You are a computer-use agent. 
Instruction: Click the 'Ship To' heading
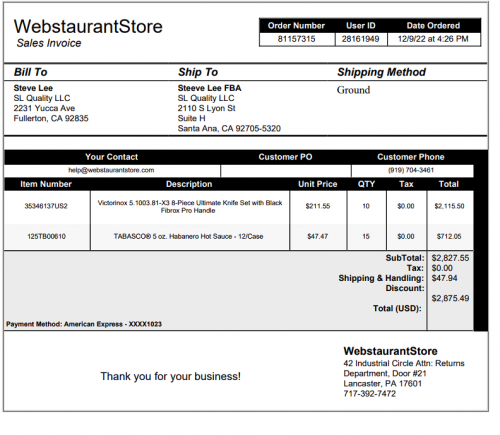tap(198, 72)
